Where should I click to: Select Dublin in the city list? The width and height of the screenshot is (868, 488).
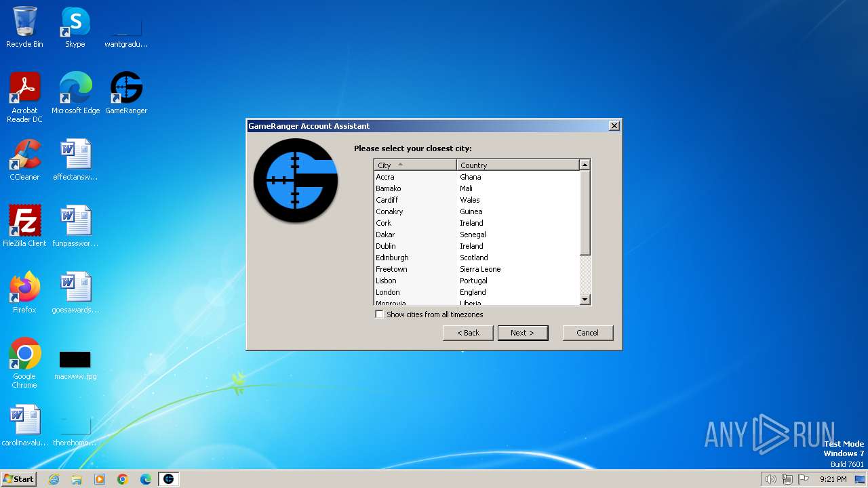[x=385, y=246]
